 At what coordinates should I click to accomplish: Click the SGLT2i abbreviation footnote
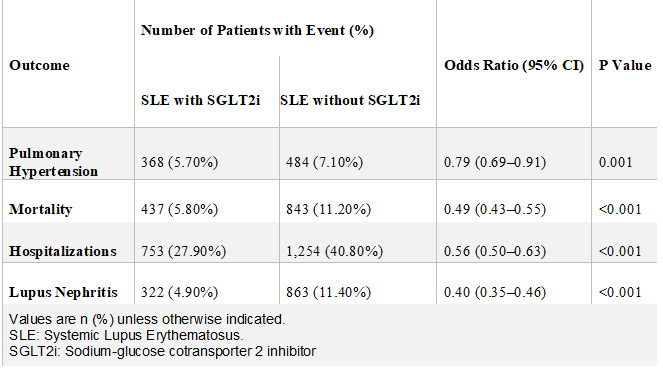[x=162, y=351]
